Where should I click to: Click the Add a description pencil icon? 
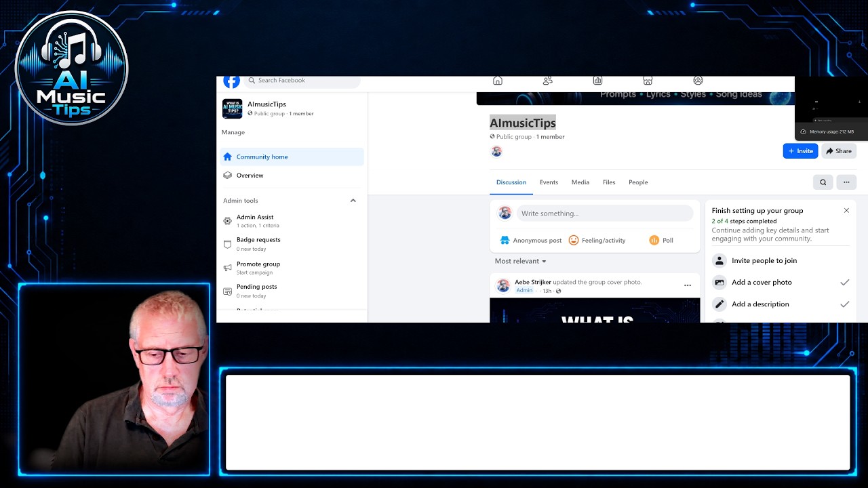coord(719,304)
